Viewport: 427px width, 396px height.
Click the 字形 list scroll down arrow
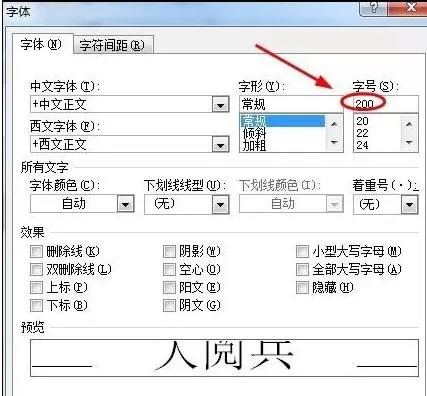[x=334, y=143]
